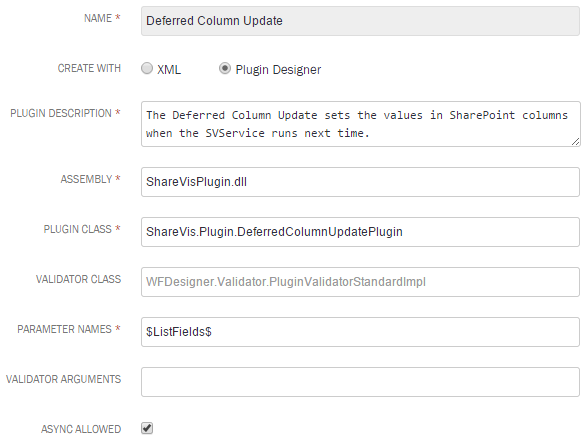Grab the description textarea resize handle
This screenshot has height=440, width=586.
click(x=576, y=142)
